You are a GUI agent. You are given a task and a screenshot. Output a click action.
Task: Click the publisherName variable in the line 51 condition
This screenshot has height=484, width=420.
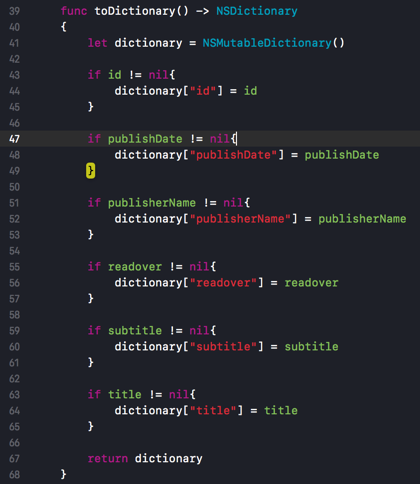point(152,203)
